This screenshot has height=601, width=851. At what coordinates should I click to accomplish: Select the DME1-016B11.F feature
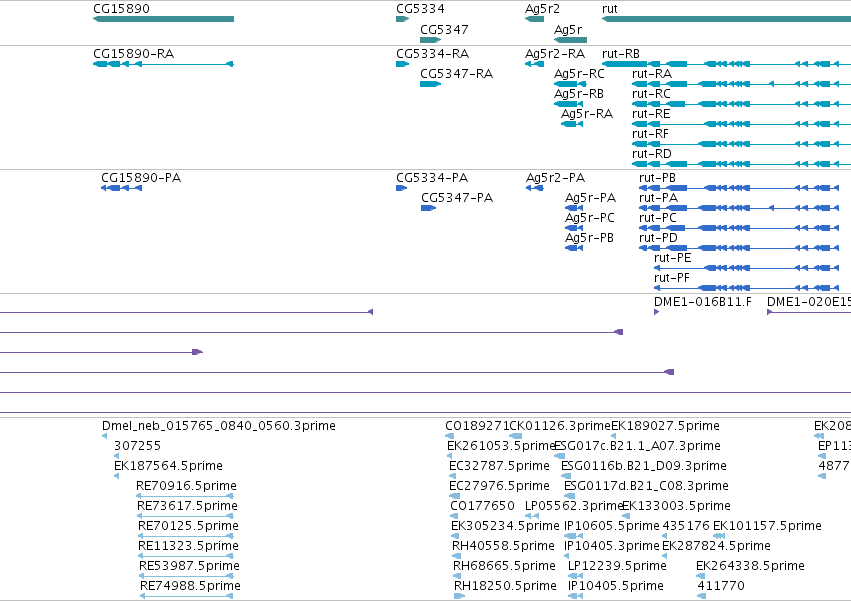(x=703, y=302)
